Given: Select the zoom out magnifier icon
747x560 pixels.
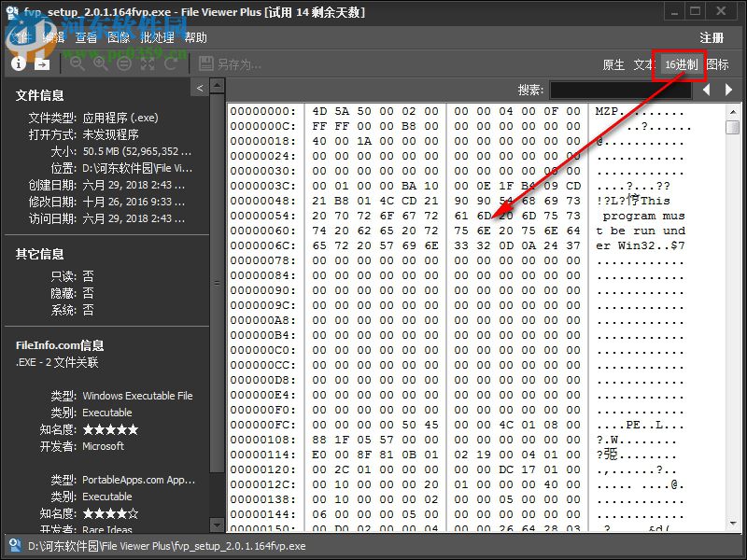Looking at the screenshot, I should tap(78, 64).
